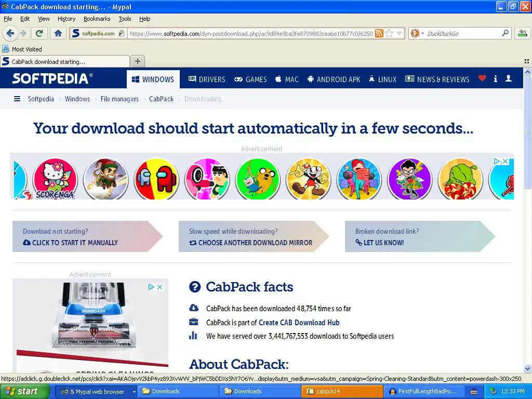The image size is (532, 399).
Task: Click the Cuphead game ad icon
Action: [x=309, y=179]
